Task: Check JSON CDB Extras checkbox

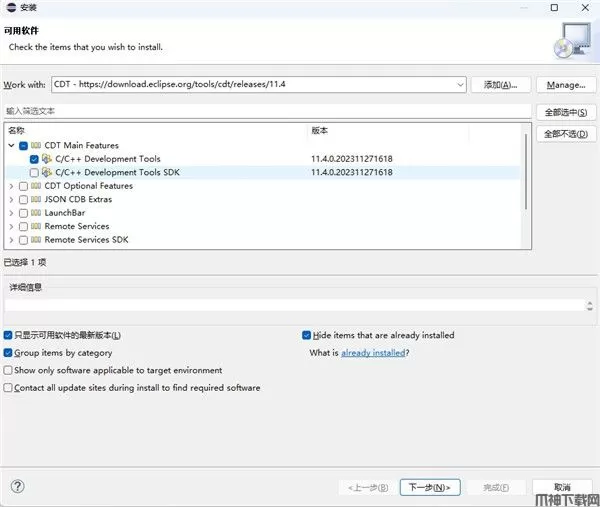Action: 23,200
